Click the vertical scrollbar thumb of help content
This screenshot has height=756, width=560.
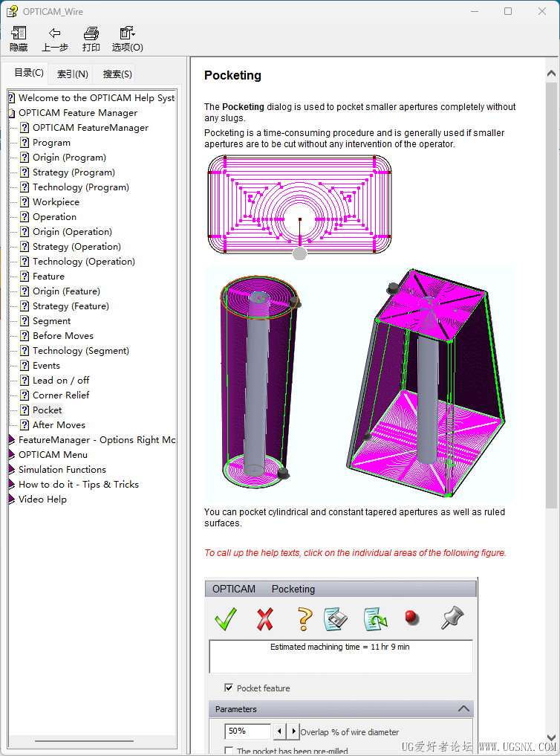click(551, 295)
